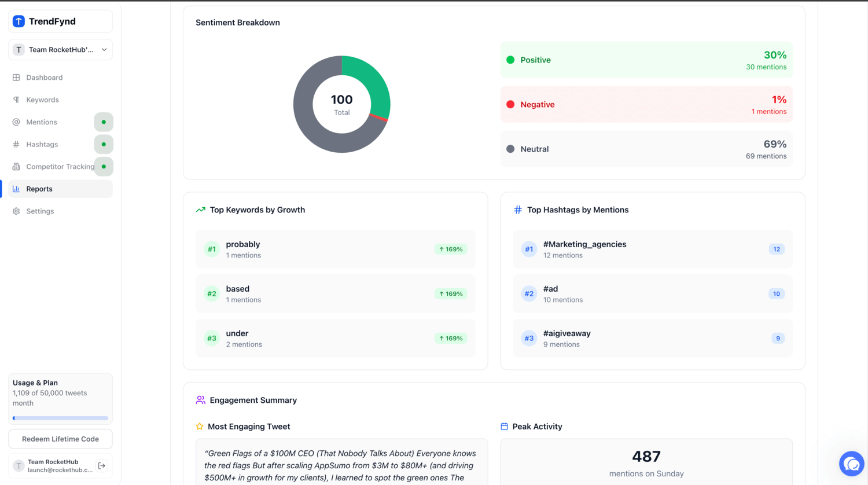The image size is (868, 485).
Task: Click the green status dot beside Hashtags
Action: click(104, 144)
